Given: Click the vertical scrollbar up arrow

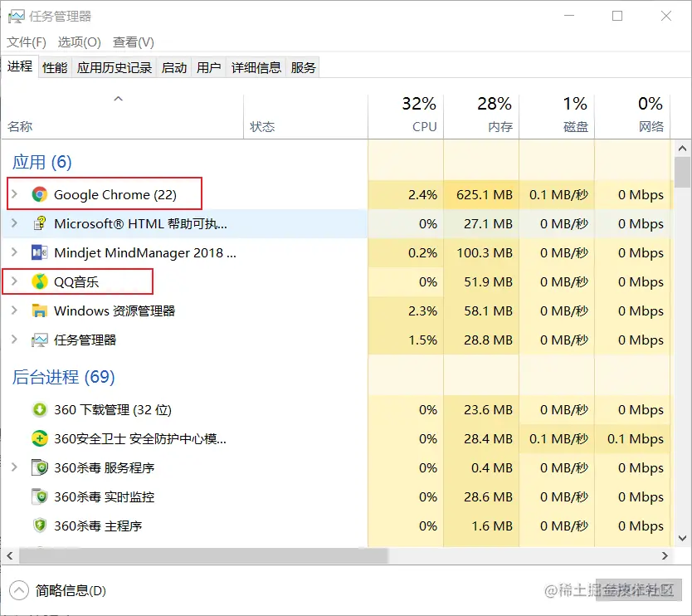Looking at the screenshot, I should coord(682,149).
